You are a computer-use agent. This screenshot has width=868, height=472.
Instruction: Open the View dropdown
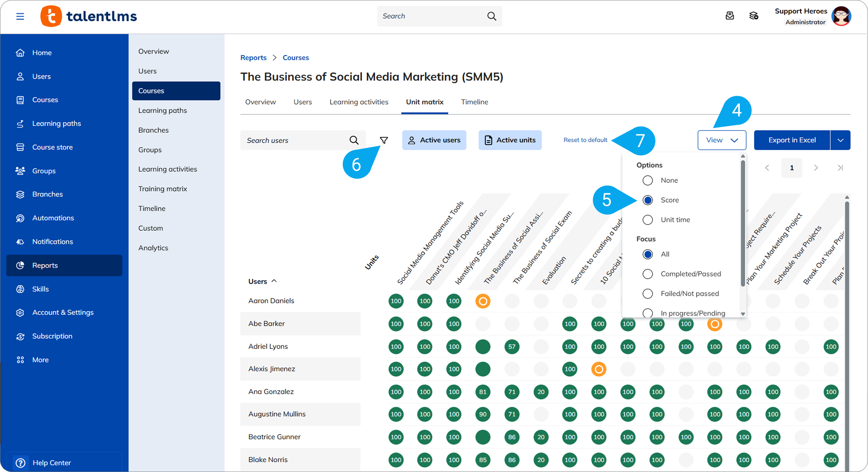[721, 140]
